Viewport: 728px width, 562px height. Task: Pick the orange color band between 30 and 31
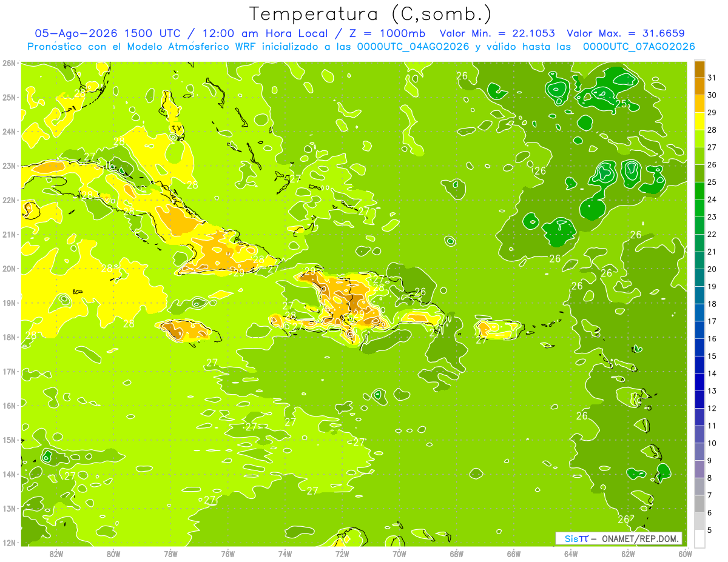[x=699, y=86]
